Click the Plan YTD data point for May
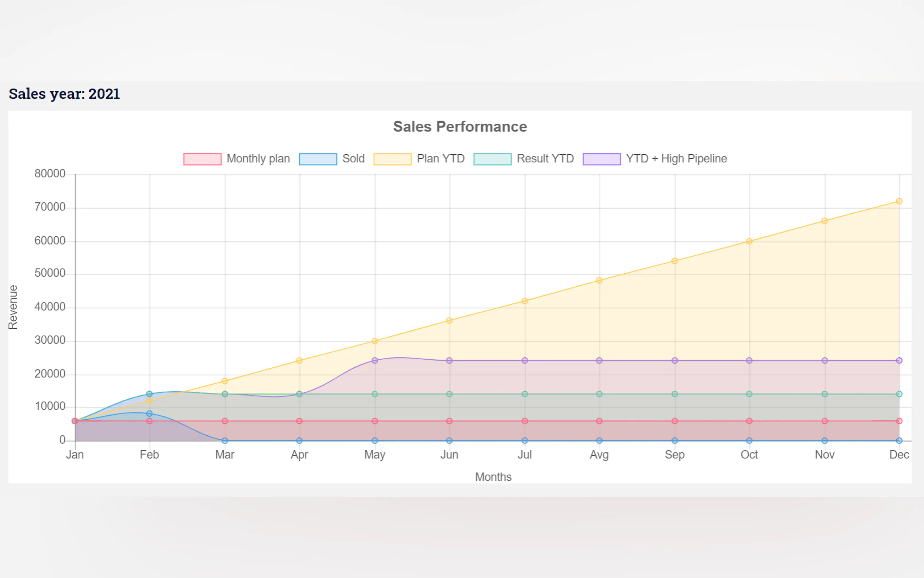 [375, 341]
